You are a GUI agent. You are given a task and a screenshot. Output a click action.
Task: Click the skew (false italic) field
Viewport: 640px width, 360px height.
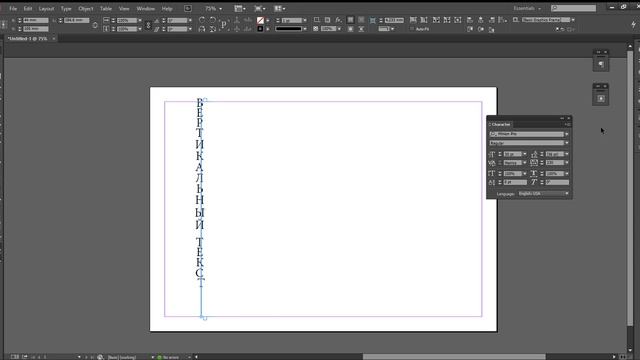(557, 182)
